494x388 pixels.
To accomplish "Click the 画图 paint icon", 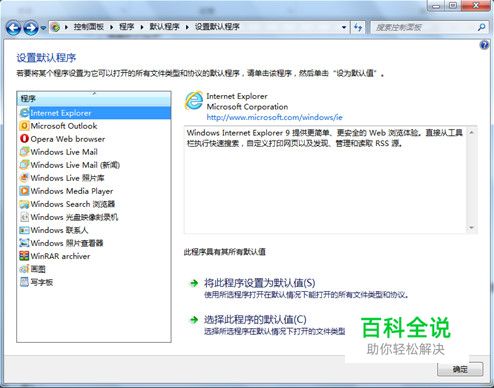I will point(24,269).
